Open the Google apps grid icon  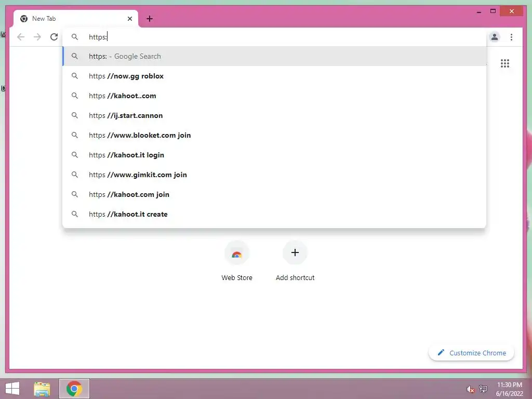[505, 63]
